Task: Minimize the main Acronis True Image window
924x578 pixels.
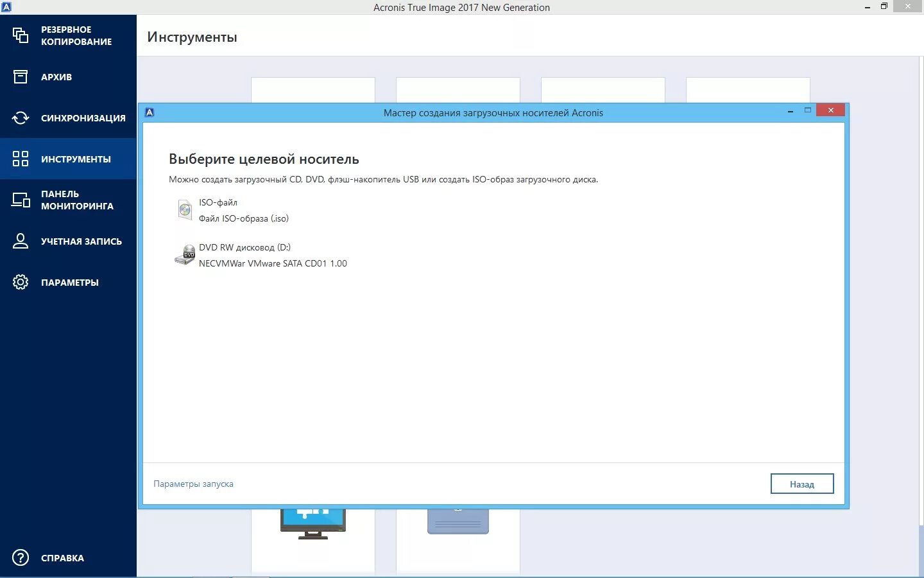Action: (x=868, y=6)
